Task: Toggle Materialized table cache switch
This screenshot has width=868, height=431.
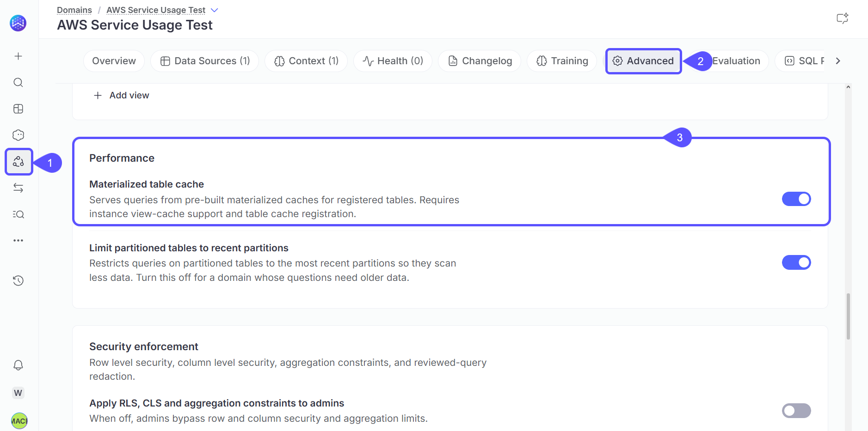Action: [796, 199]
